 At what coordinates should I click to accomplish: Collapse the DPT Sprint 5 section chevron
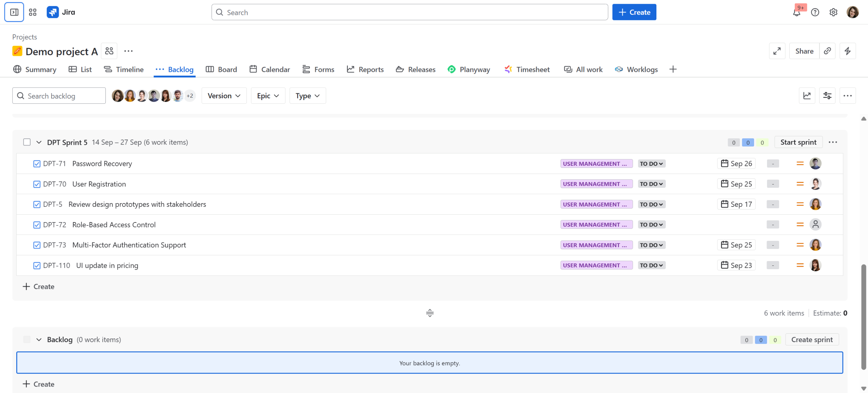(x=39, y=142)
